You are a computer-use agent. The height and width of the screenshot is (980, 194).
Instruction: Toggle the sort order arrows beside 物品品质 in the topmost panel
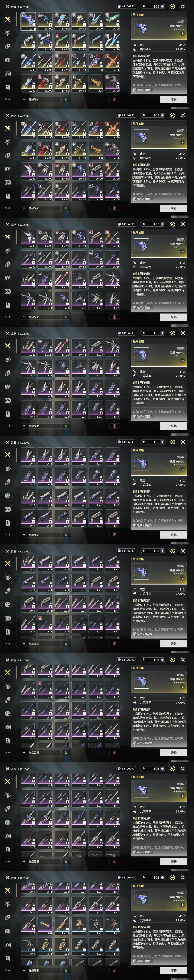click(66, 99)
